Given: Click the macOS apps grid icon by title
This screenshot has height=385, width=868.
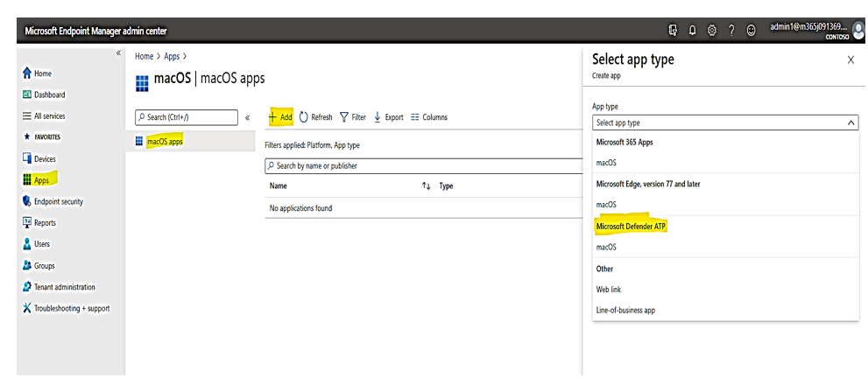Looking at the screenshot, I should coord(142,84).
